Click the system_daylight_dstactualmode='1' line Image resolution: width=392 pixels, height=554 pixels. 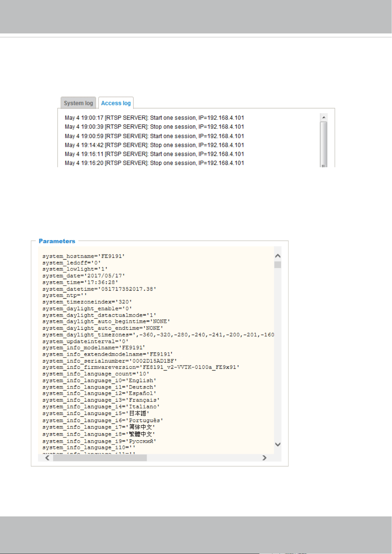tap(99, 315)
